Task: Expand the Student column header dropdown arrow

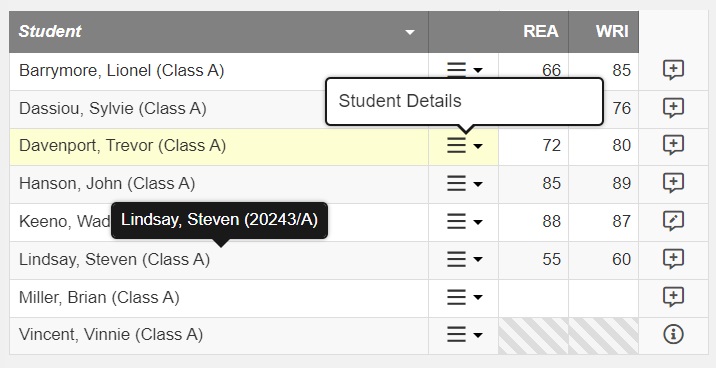Action: point(410,32)
